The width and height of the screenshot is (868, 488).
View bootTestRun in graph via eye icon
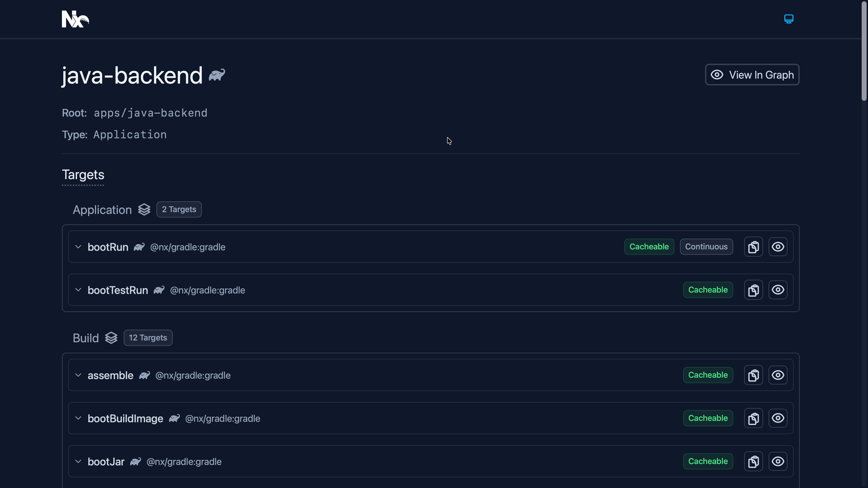tap(778, 290)
